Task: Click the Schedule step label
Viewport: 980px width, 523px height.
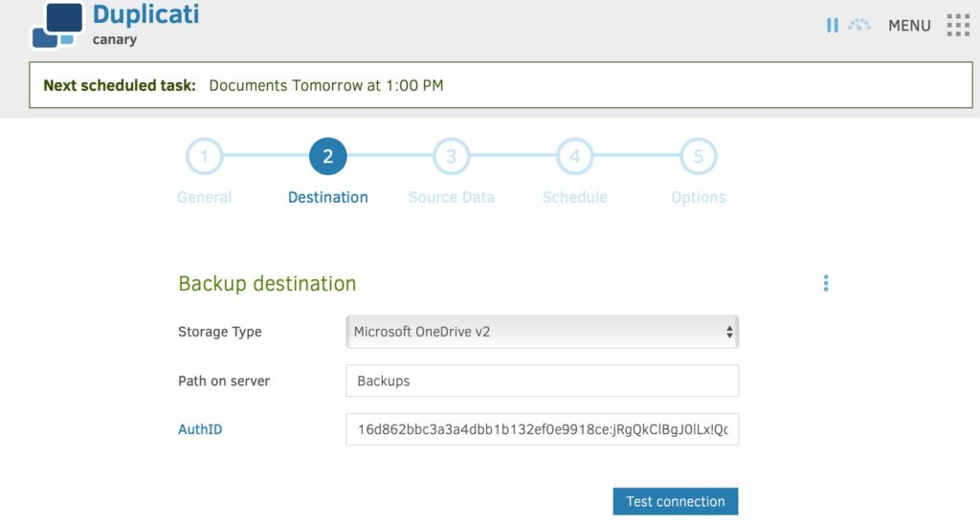Action: [575, 197]
